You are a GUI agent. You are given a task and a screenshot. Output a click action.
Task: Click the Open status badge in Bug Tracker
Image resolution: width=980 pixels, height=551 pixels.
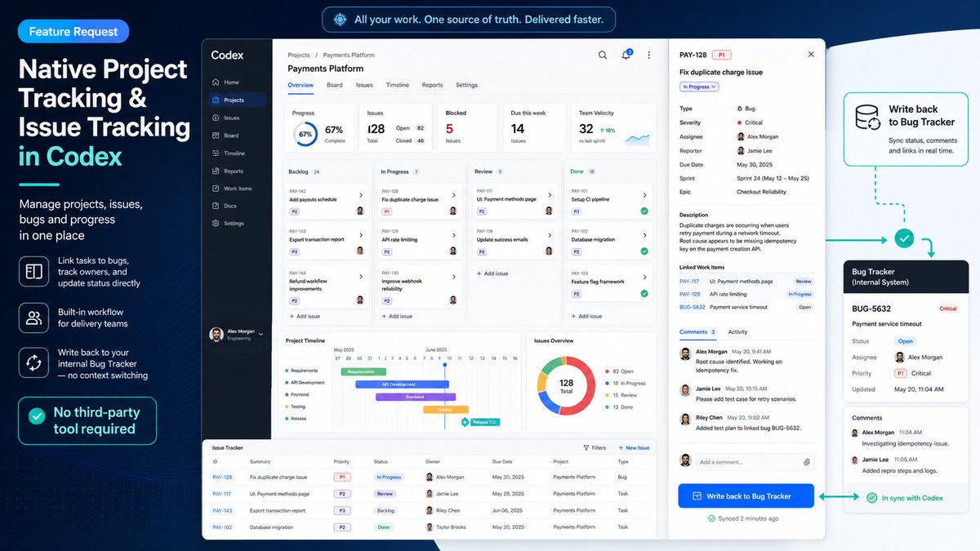906,341
